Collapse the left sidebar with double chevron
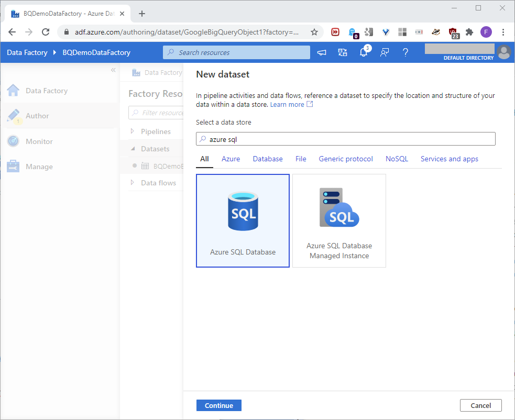515x420 pixels. click(x=113, y=70)
